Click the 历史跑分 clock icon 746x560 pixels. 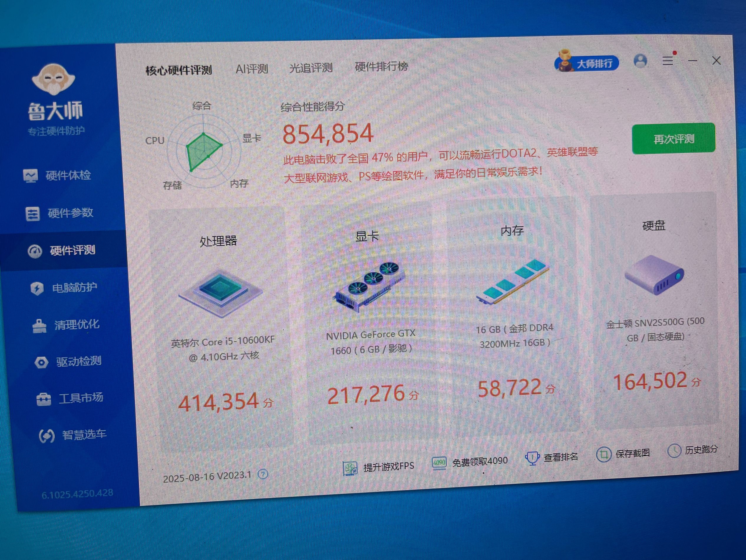674,451
